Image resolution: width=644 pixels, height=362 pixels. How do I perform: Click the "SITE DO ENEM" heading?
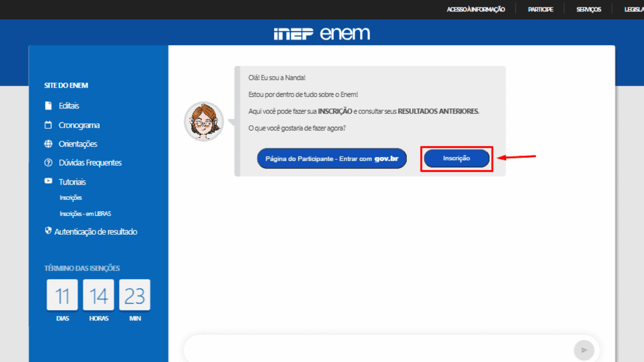[66, 85]
